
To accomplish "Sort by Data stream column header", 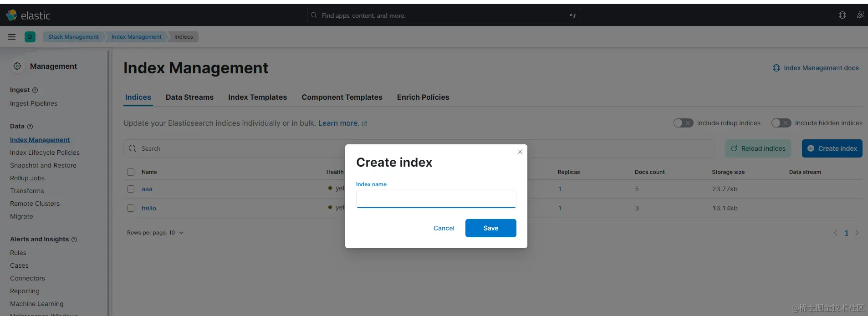I will [805, 172].
